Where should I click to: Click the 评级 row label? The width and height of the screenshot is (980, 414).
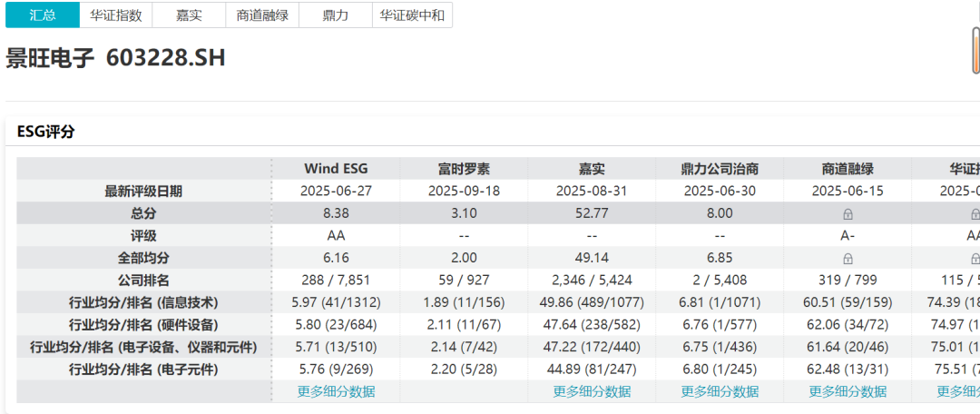point(143,236)
